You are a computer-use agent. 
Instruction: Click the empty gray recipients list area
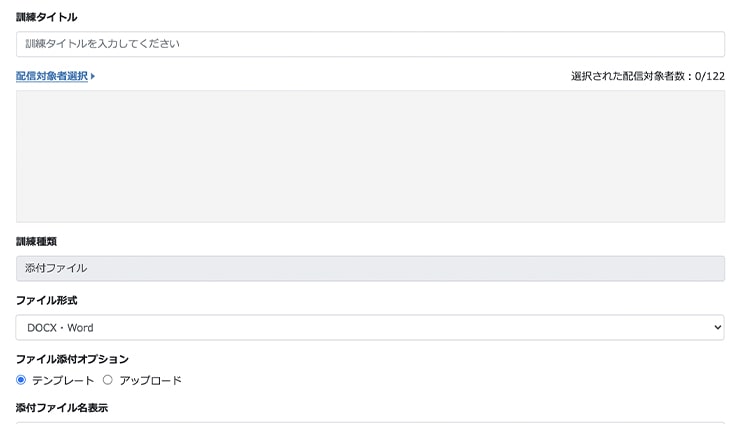(x=370, y=156)
